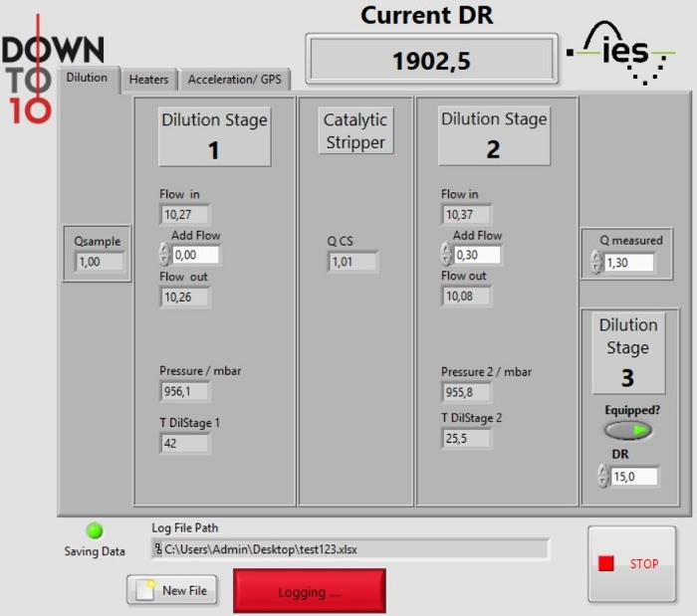
Task: Click the Q measured value field
Action: click(629, 263)
